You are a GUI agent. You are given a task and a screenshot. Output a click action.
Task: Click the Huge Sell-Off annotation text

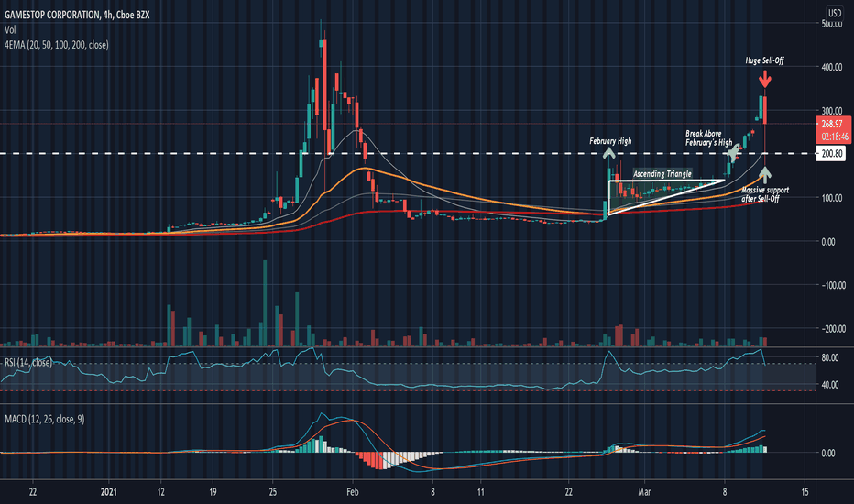765,60
